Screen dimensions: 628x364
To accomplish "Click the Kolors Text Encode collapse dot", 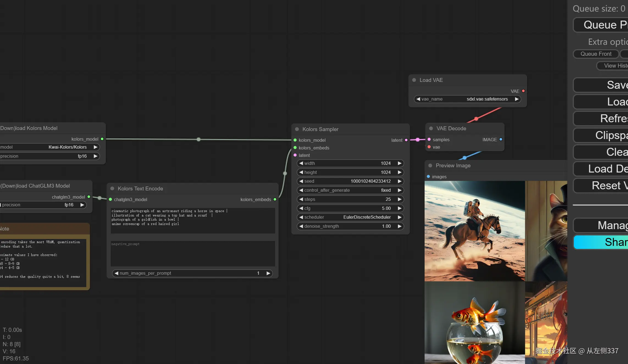I will click(x=112, y=188).
